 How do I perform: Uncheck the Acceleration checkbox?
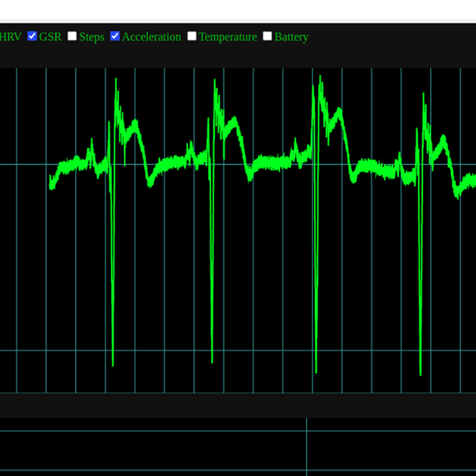click(x=115, y=36)
